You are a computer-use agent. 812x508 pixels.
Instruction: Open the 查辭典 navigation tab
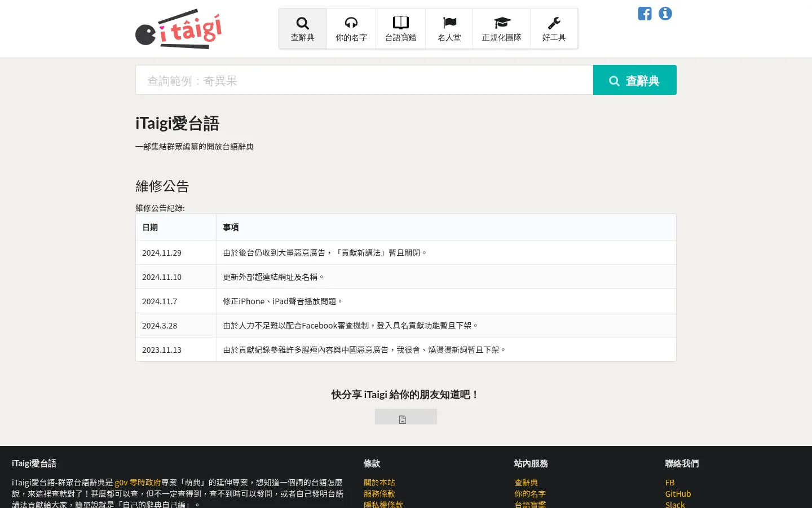click(x=303, y=29)
